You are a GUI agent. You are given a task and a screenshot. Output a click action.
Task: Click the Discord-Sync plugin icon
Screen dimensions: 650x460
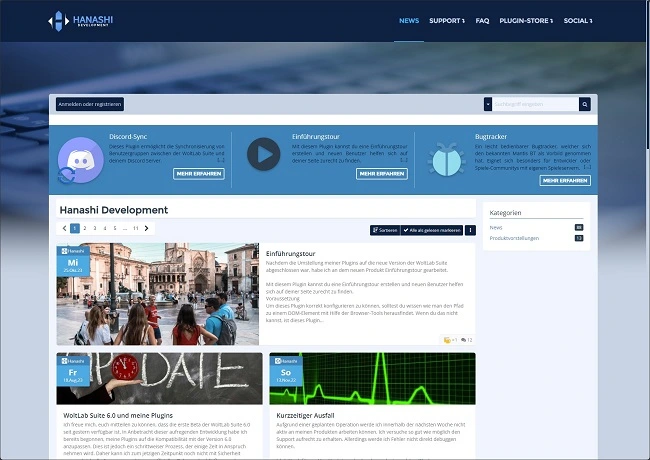tap(78, 159)
